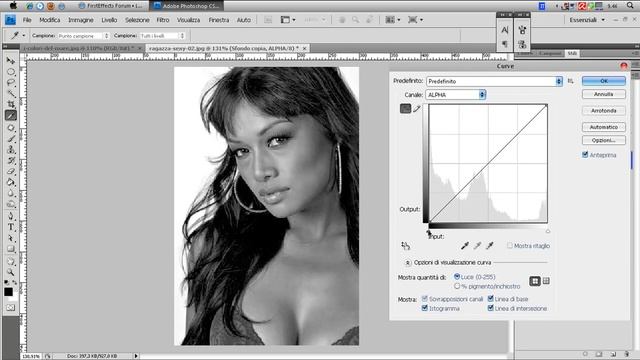Viewport: 640px width, 360px height.
Task: Select the Lasso tool
Action: coord(11,83)
